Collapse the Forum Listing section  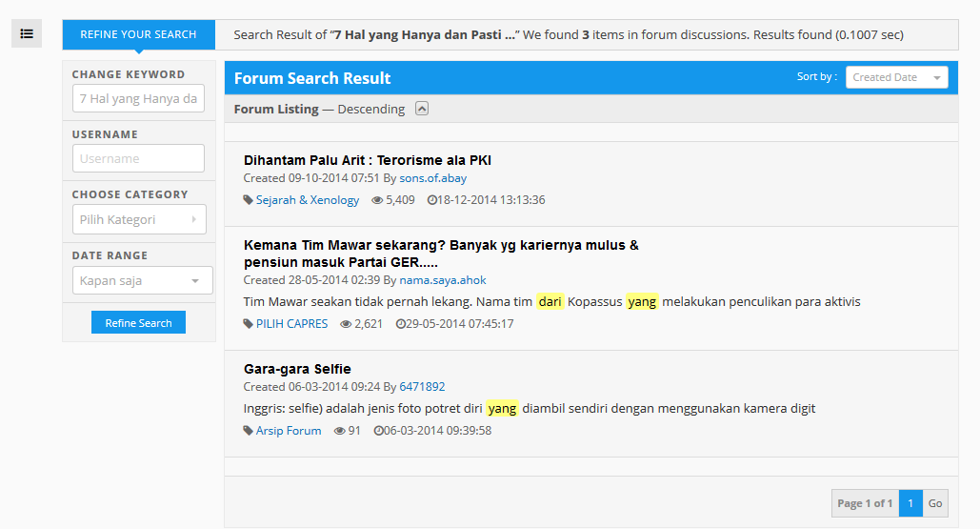422,109
